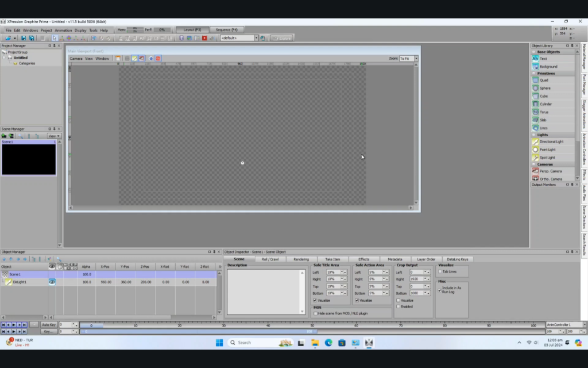Collapse the Cameras section
The height and width of the screenshot is (368, 588).
point(533,164)
